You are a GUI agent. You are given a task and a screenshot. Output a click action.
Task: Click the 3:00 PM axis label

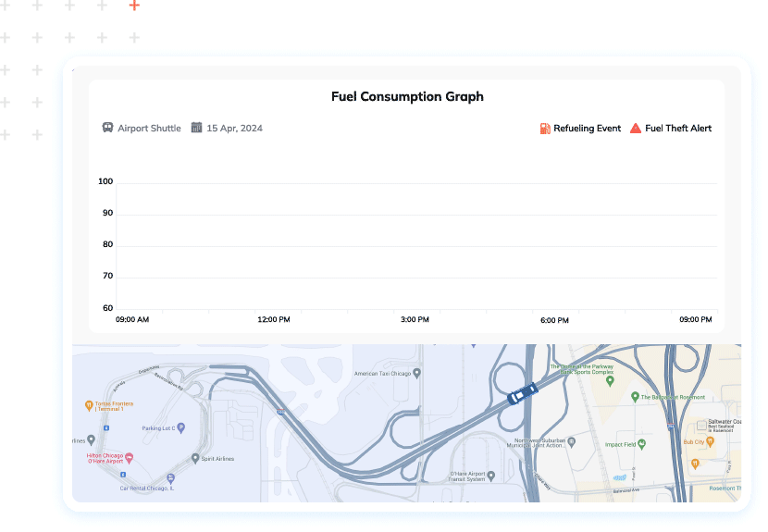[x=415, y=319]
